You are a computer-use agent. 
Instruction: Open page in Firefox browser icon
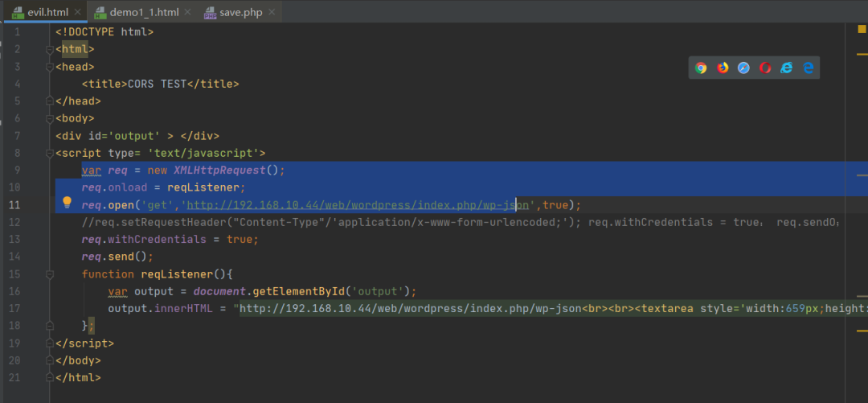[723, 68]
